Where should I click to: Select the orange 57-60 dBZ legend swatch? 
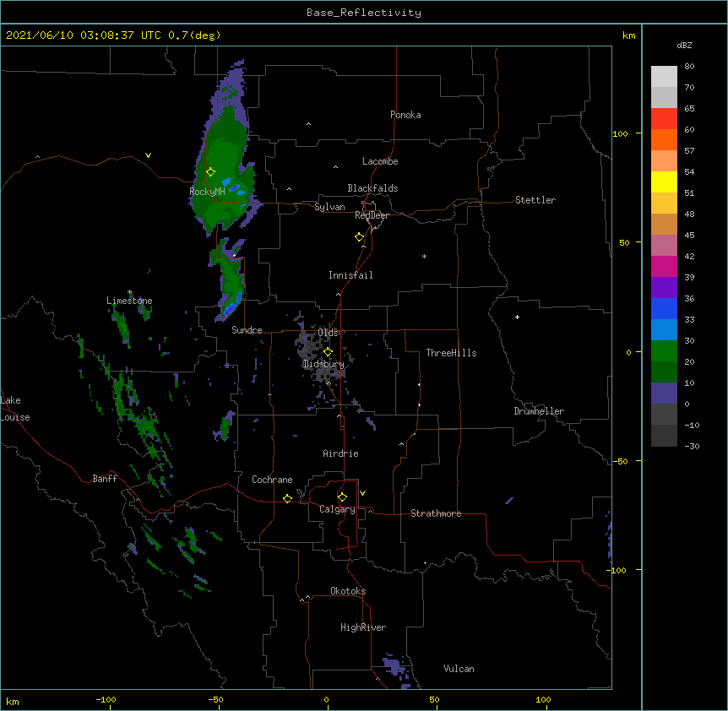point(664,139)
